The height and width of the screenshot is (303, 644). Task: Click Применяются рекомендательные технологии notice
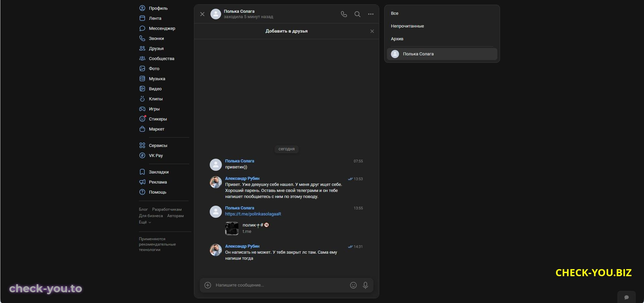coord(157,244)
